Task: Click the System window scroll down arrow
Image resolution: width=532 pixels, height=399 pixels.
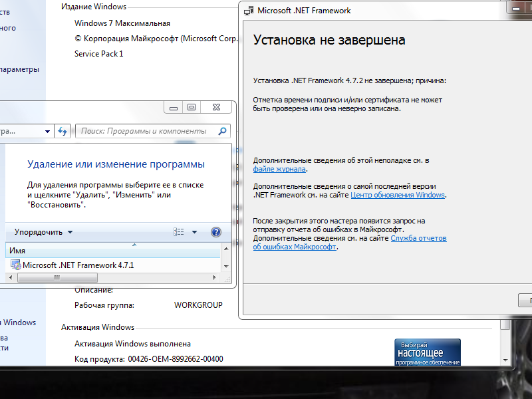Action: click(x=505, y=360)
